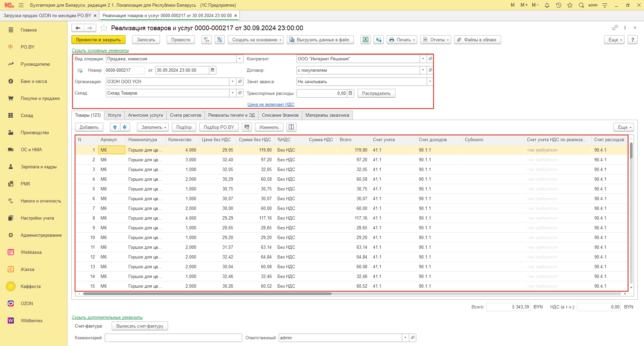
Task: Open Организация record with open-form icon
Action: click(x=240, y=81)
